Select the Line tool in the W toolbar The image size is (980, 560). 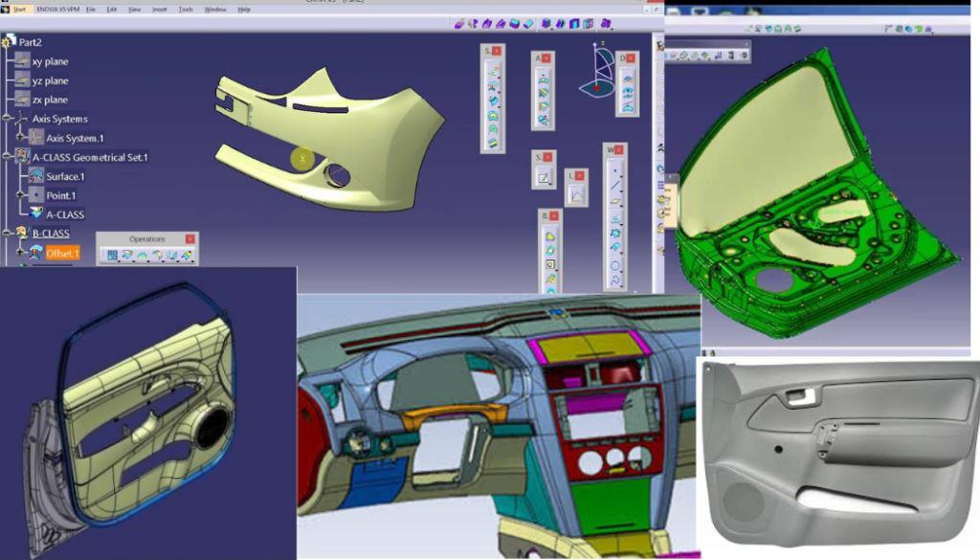tap(615, 186)
